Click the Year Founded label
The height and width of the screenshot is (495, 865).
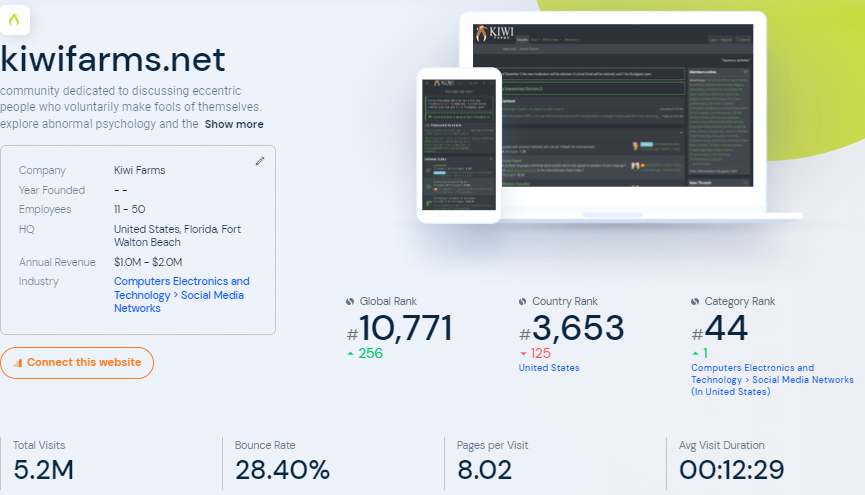52,190
